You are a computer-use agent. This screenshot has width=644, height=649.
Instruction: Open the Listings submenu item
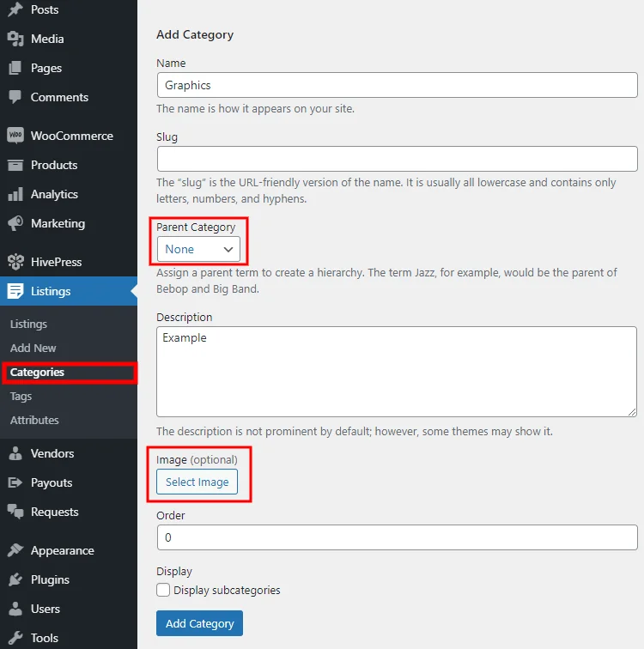[x=28, y=324]
